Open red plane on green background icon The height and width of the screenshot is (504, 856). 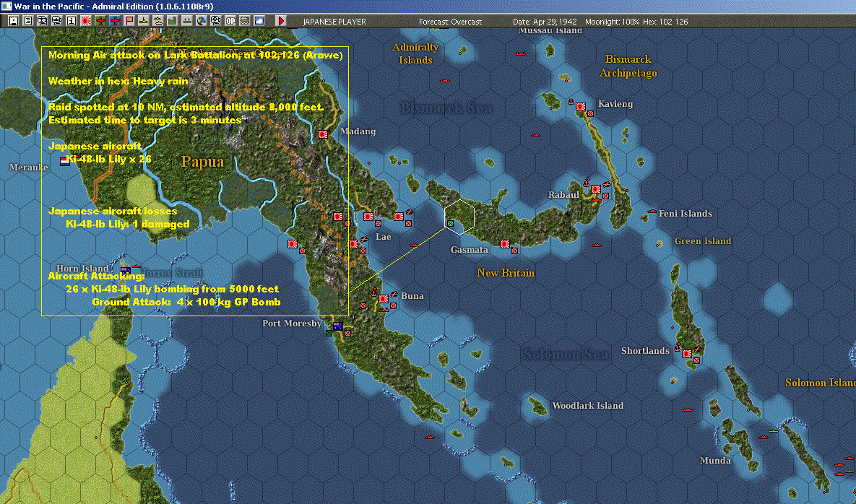coord(100,21)
